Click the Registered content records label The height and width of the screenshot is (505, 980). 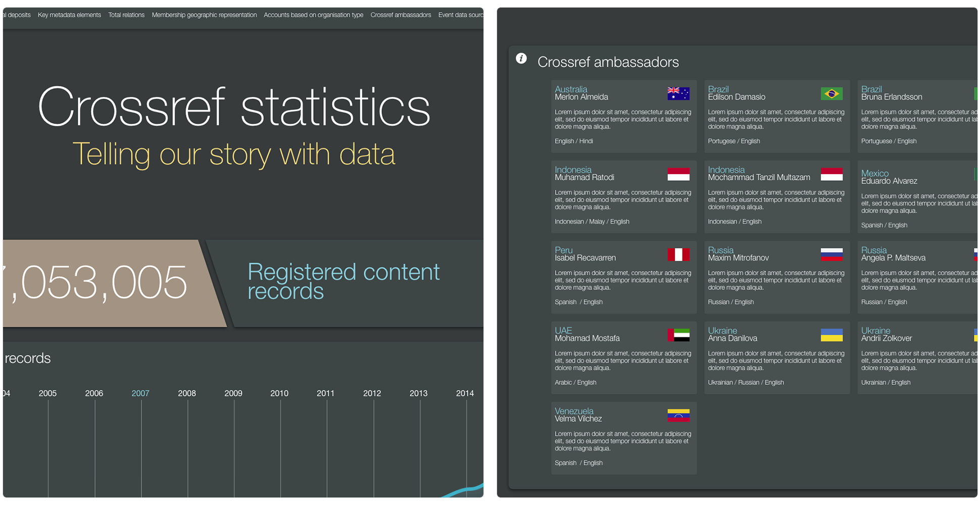click(344, 281)
